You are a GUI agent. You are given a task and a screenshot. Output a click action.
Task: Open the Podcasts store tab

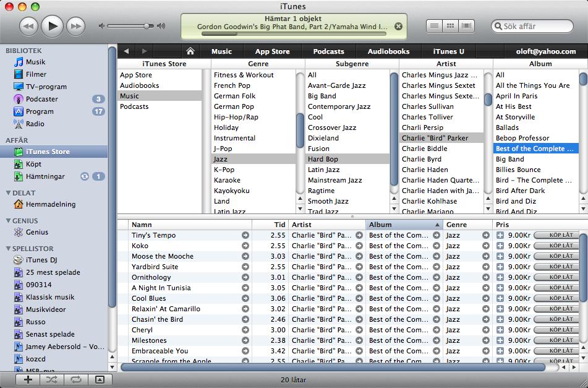point(328,51)
